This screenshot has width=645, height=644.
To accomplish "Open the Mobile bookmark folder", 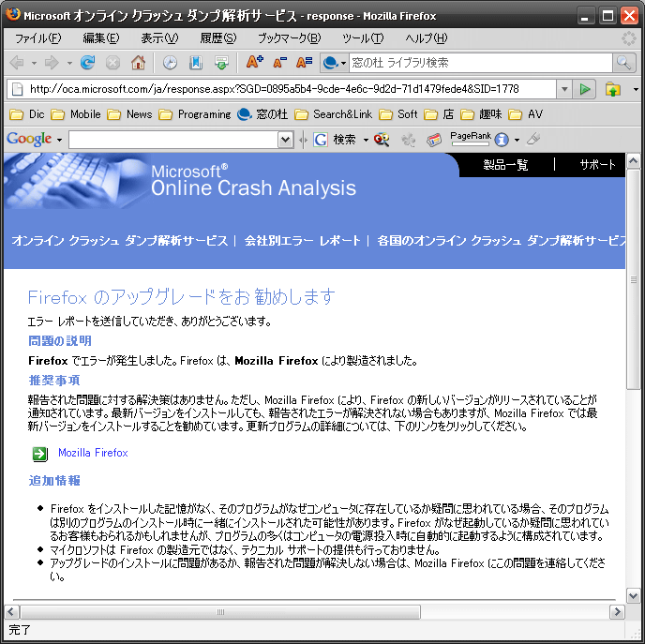I will [x=76, y=114].
